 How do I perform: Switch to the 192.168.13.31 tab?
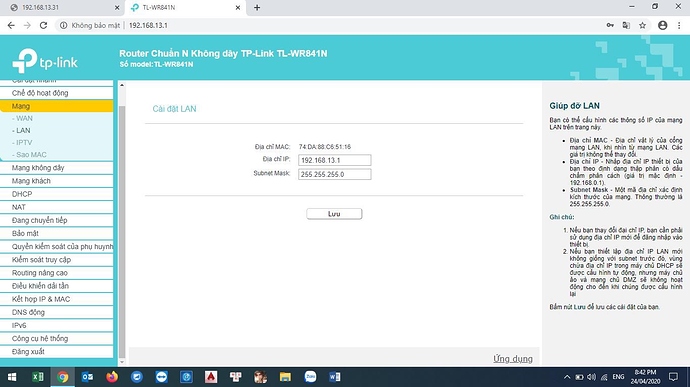pyautogui.click(x=62, y=7)
